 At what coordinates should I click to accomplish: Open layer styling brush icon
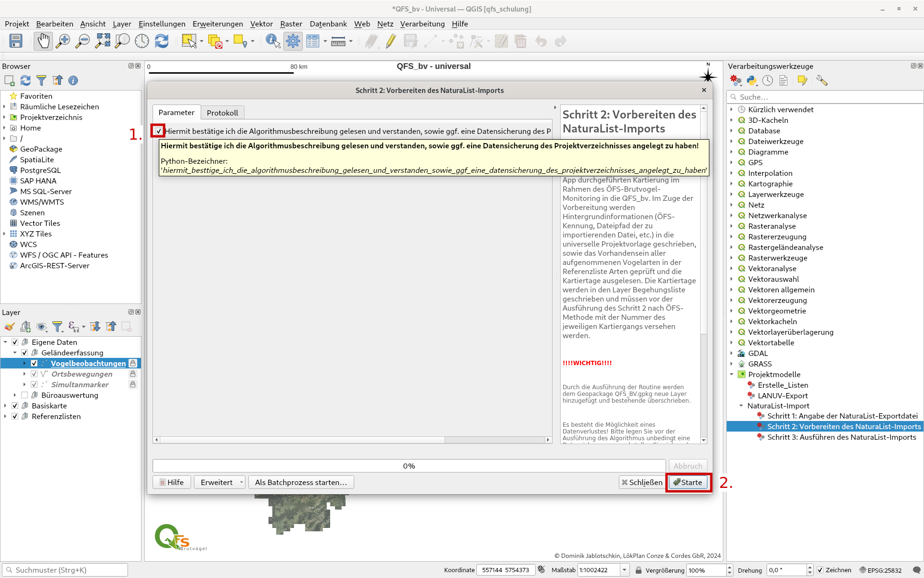[10, 327]
